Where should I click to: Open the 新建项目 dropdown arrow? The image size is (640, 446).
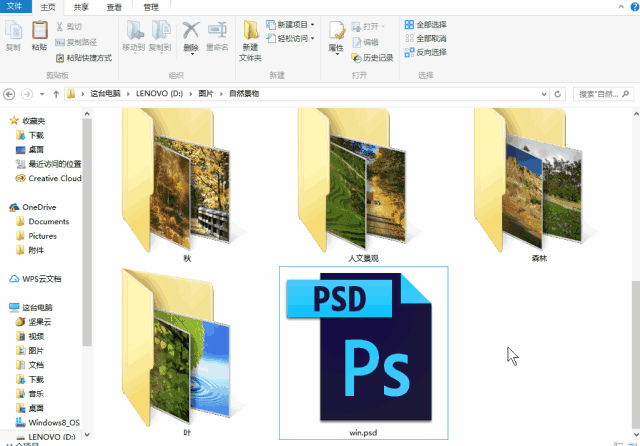(313, 25)
